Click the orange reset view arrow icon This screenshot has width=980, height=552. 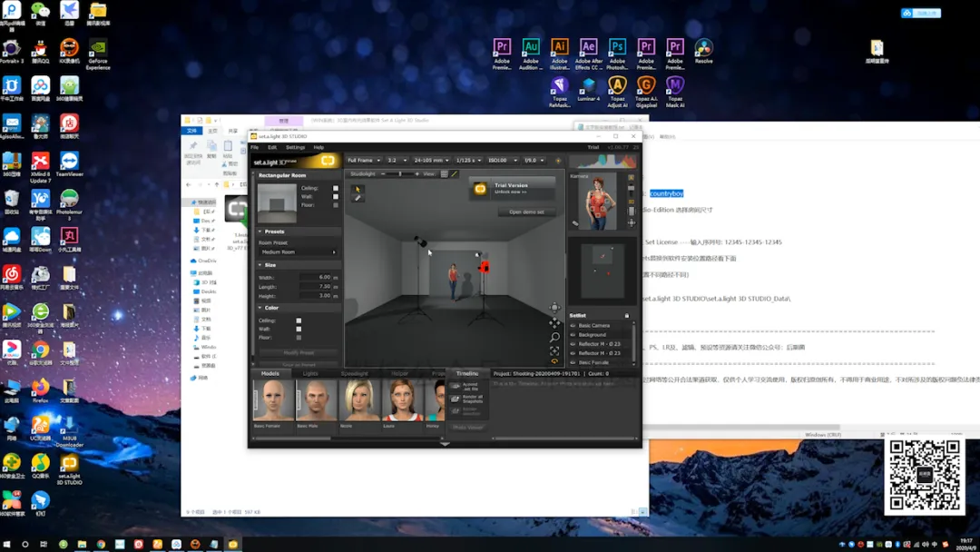(x=554, y=361)
